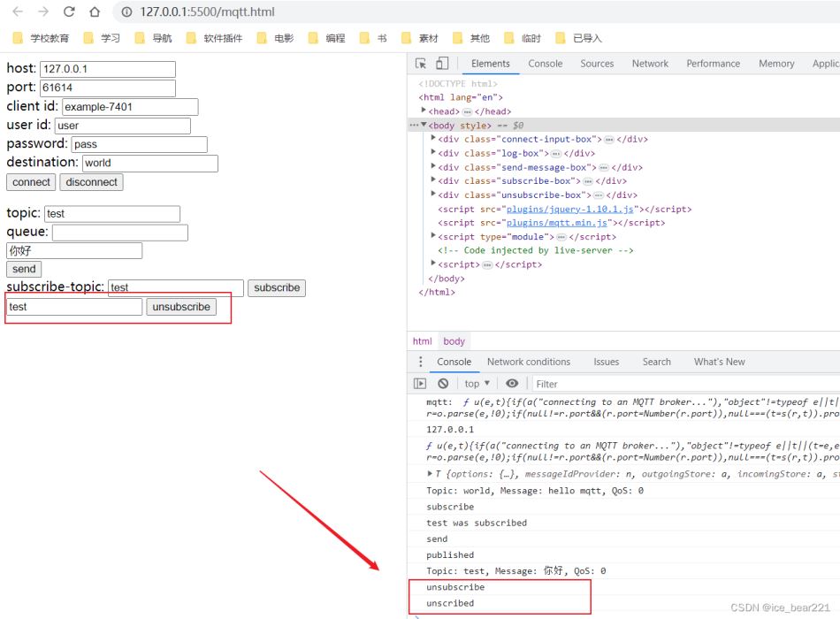The width and height of the screenshot is (840, 619).
Task: Reload the page with the refresh icon
Action: pyautogui.click(x=69, y=12)
